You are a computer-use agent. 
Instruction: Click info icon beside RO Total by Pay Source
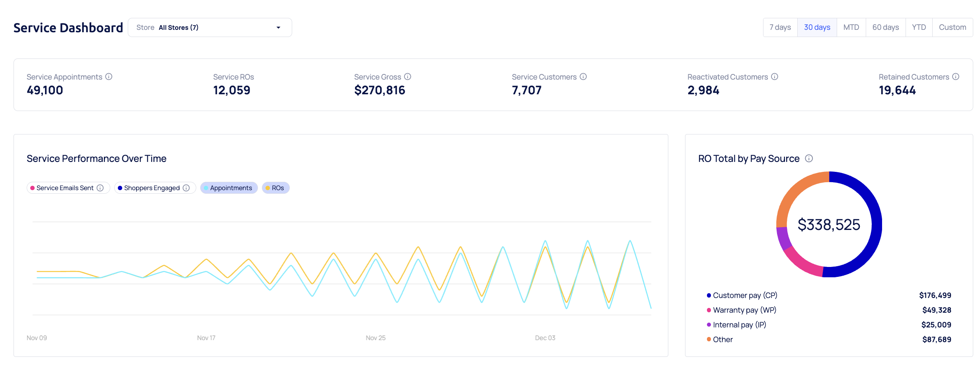pyautogui.click(x=809, y=158)
